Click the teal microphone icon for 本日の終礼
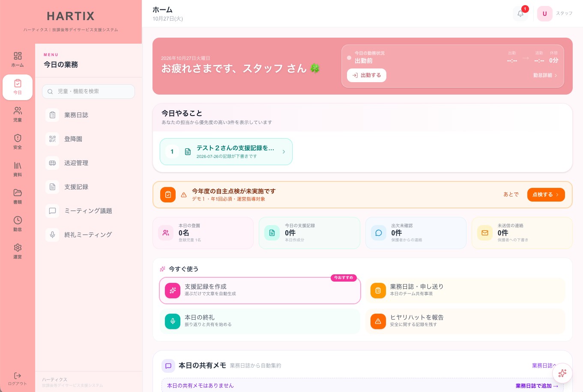 point(173,321)
